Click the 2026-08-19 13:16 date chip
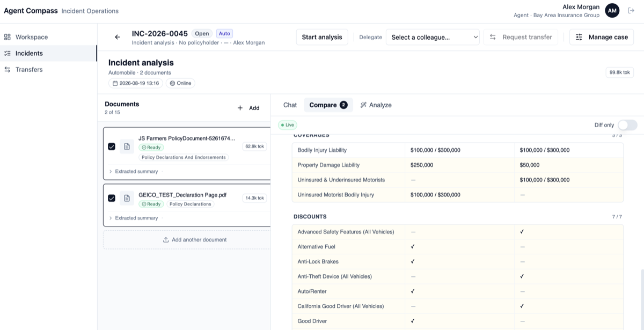Viewport: 644px width, 330px height. coord(136,83)
